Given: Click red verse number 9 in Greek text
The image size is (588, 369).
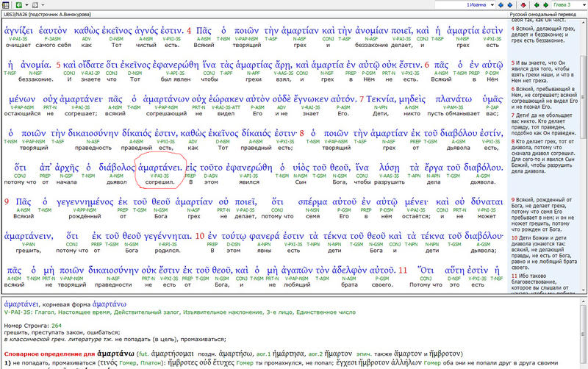Looking at the screenshot, I should (7, 200).
